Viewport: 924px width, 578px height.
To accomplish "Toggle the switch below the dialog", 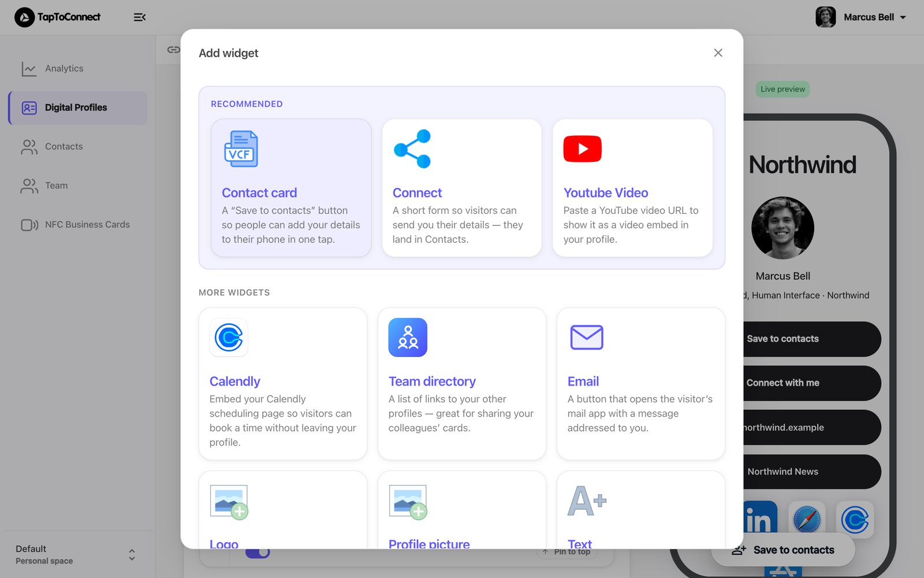I will 258,553.
